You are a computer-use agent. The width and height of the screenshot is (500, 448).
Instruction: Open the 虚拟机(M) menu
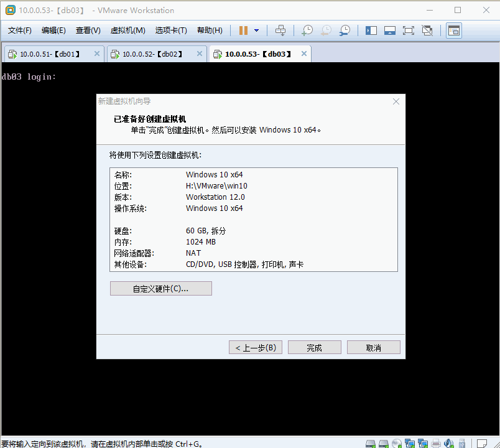128,30
